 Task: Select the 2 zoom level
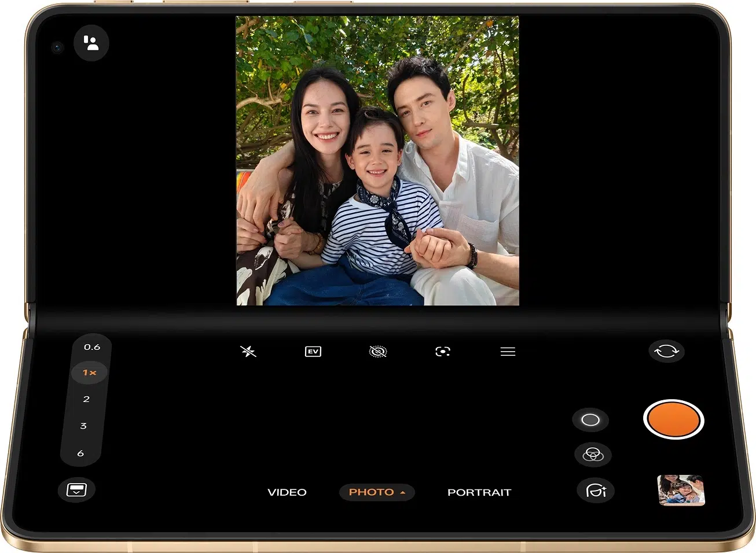[x=86, y=399]
